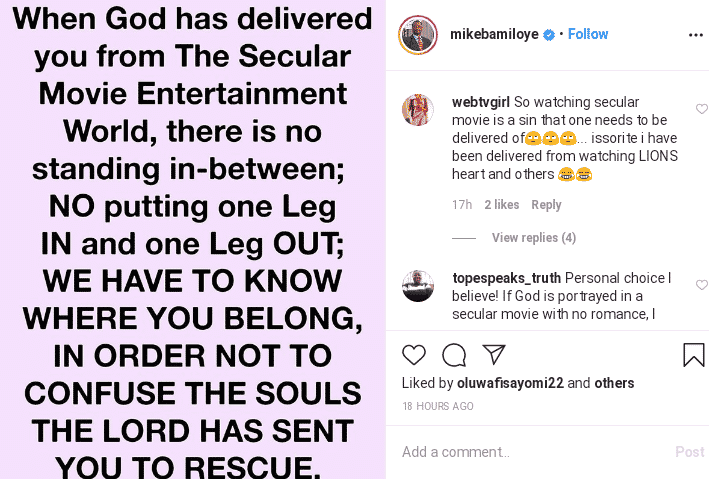This screenshot has width=709, height=479.
Task: Follow mikebamiloye
Action: click(x=588, y=34)
